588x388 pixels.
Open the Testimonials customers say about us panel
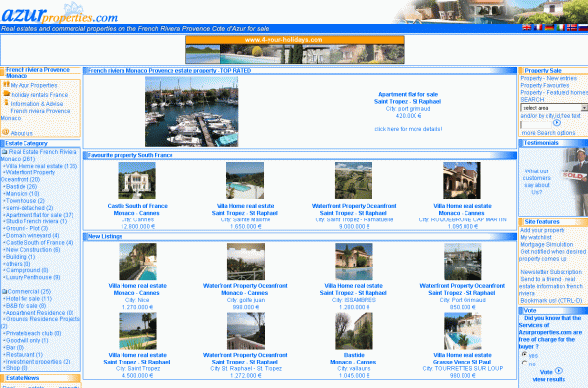554,181
